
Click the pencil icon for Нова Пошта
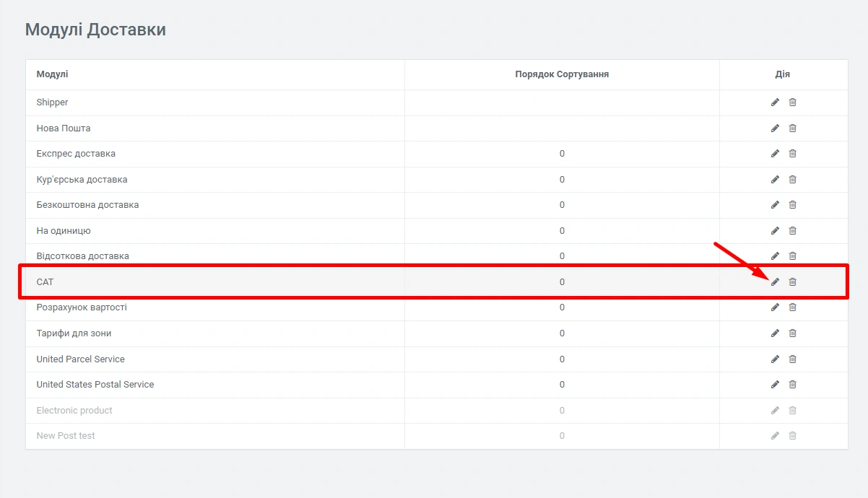[x=775, y=128]
